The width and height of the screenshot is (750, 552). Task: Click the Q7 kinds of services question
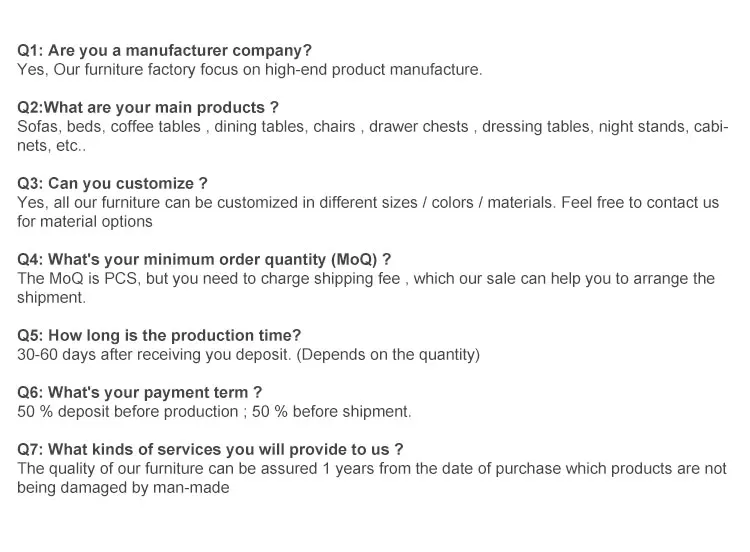click(x=210, y=449)
